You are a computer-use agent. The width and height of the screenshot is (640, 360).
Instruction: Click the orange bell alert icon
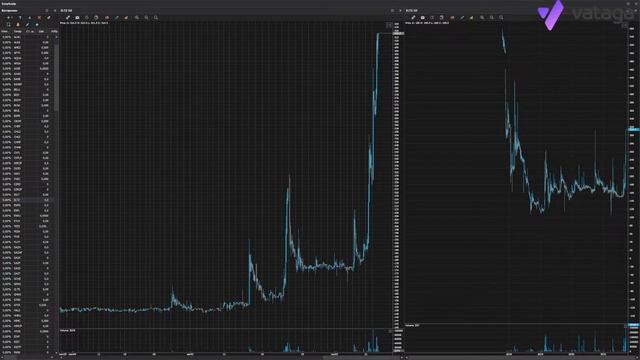(x=18, y=24)
